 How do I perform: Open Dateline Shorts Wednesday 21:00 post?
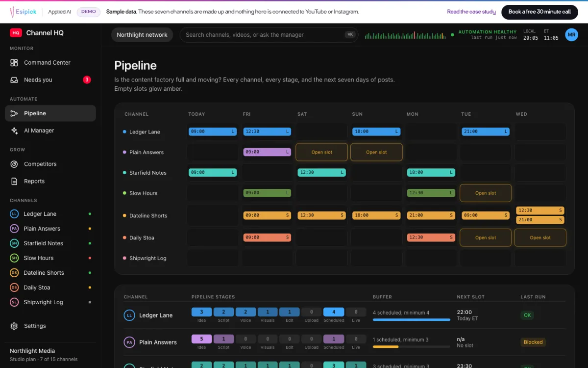click(x=540, y=220)
